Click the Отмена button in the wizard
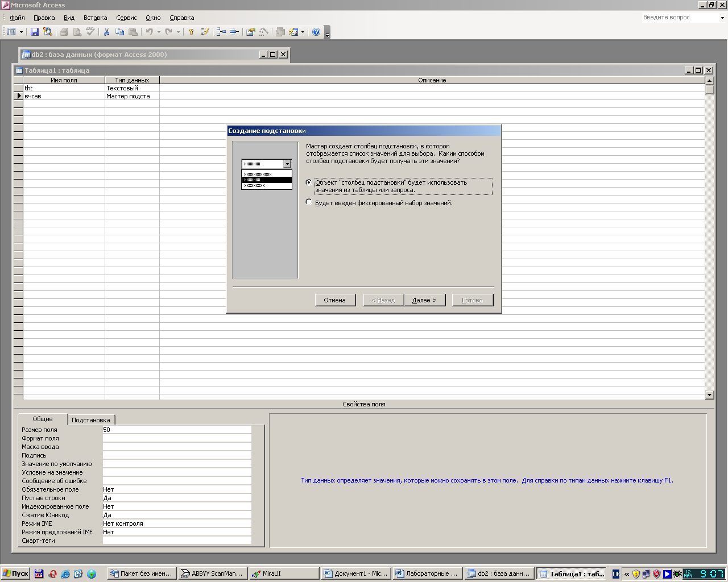This screenshot has height=582, width=728. click(x=335, y=300)
